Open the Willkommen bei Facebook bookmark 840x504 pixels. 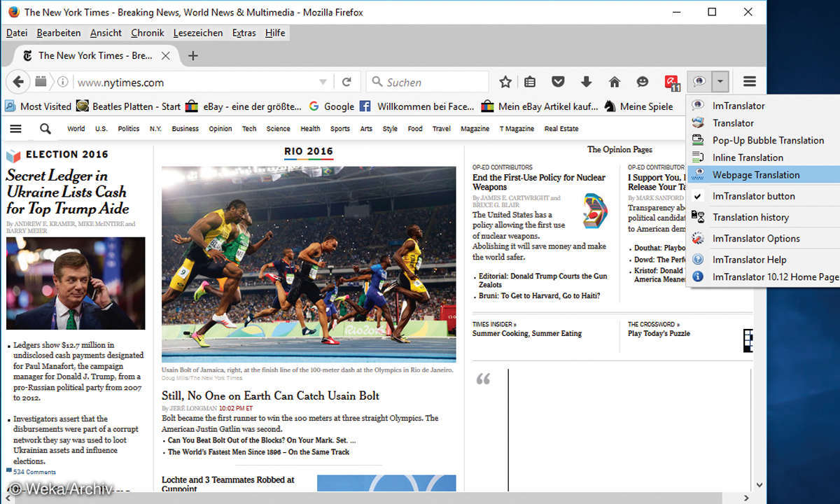coord(416,106)
